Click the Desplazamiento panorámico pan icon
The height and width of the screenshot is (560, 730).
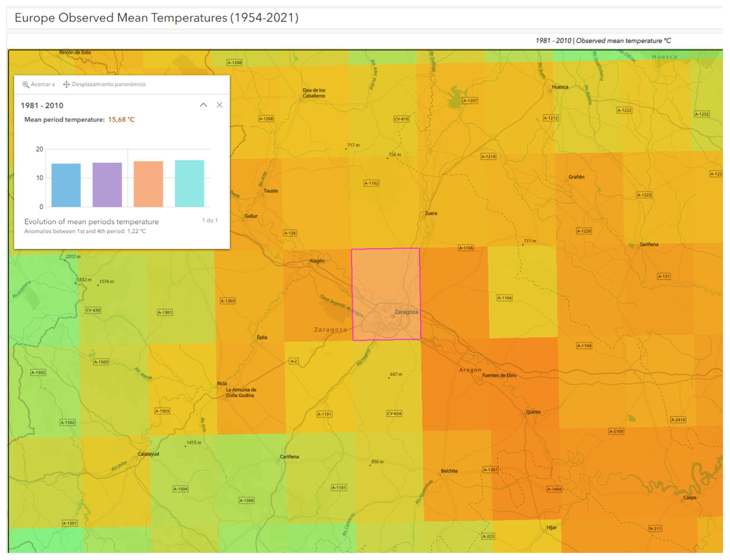coord(66,84)
